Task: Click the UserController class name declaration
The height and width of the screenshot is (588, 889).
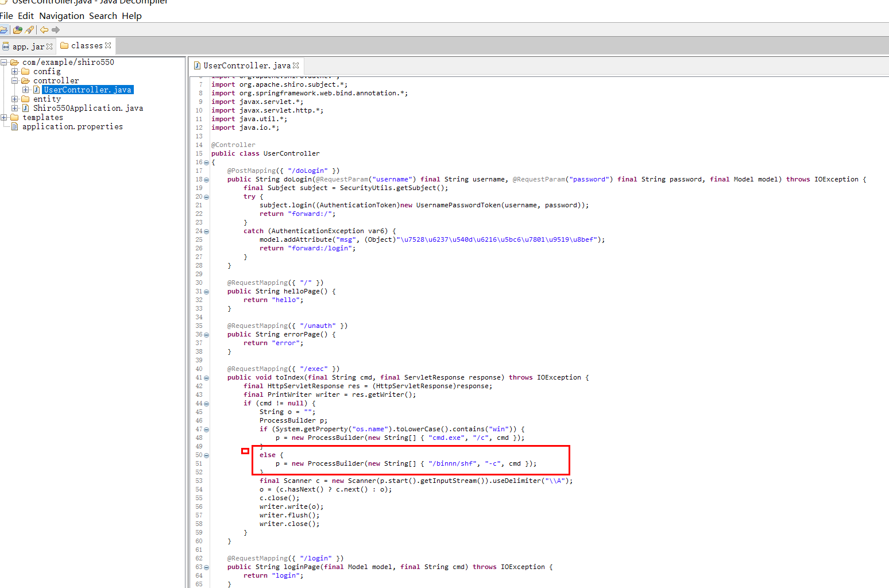Action: point(291,153)
